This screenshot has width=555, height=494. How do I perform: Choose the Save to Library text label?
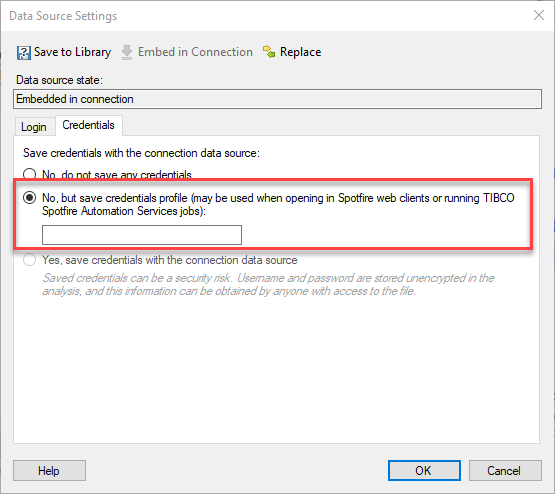click(x=72, y=52)
